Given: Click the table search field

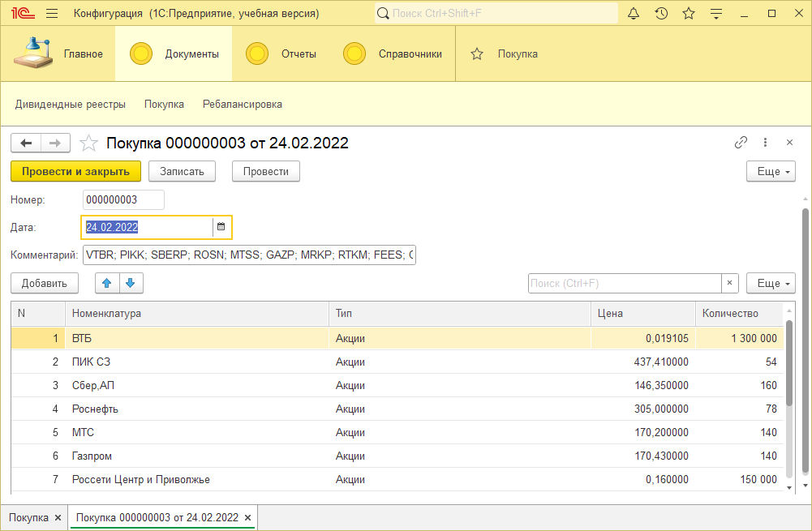Looking at the screenshot, I should pyautogui.click(x=625, y=283).
